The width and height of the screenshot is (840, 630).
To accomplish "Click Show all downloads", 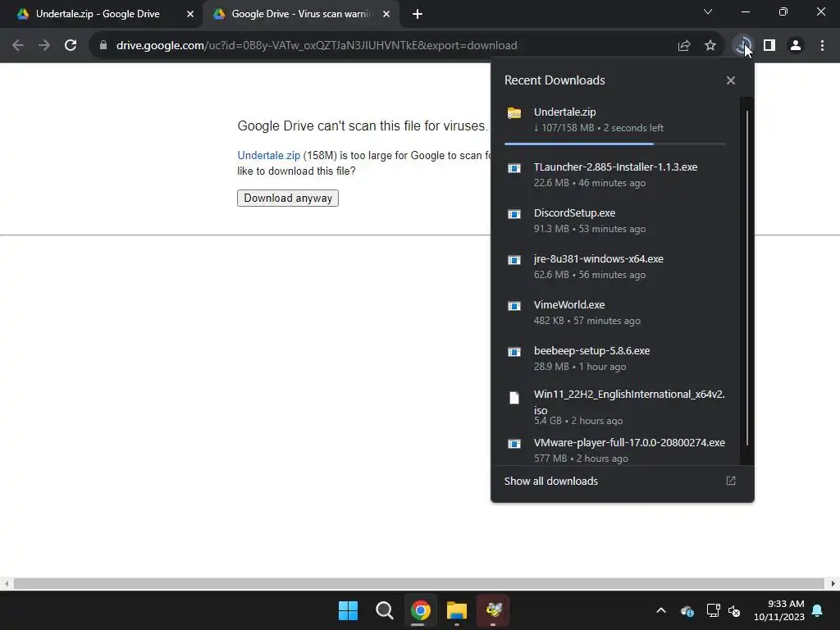I will [550, 481].
